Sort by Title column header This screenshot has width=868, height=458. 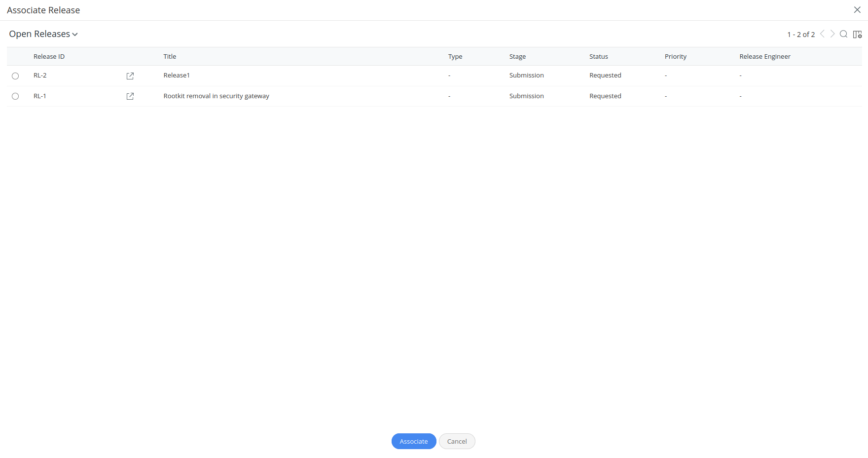pyautogui.click(x=170, y=57)
